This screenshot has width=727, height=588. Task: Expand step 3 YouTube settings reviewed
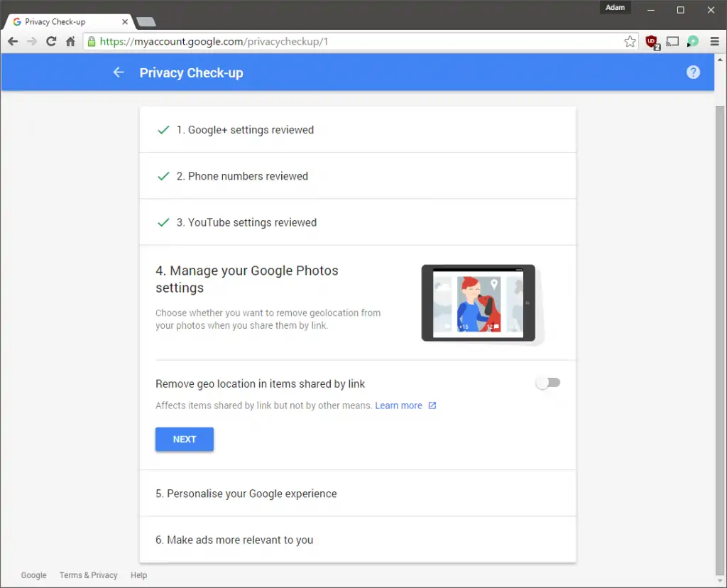(x=358, y=222)
